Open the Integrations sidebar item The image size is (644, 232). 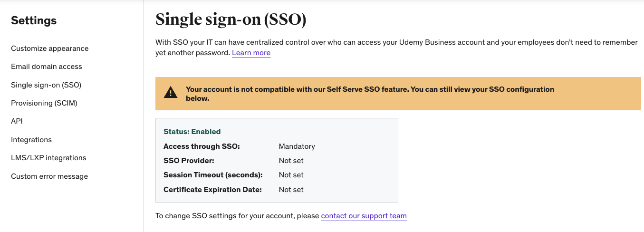31,140
